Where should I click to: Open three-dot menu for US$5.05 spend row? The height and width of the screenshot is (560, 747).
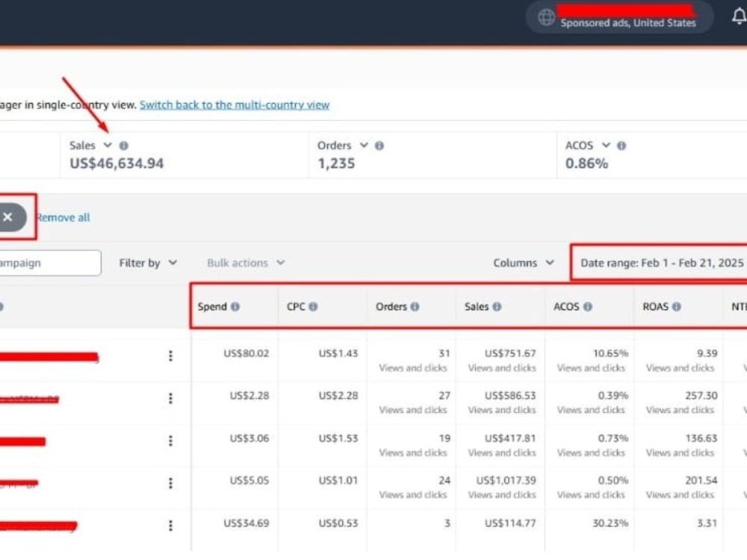pos(170,483)
